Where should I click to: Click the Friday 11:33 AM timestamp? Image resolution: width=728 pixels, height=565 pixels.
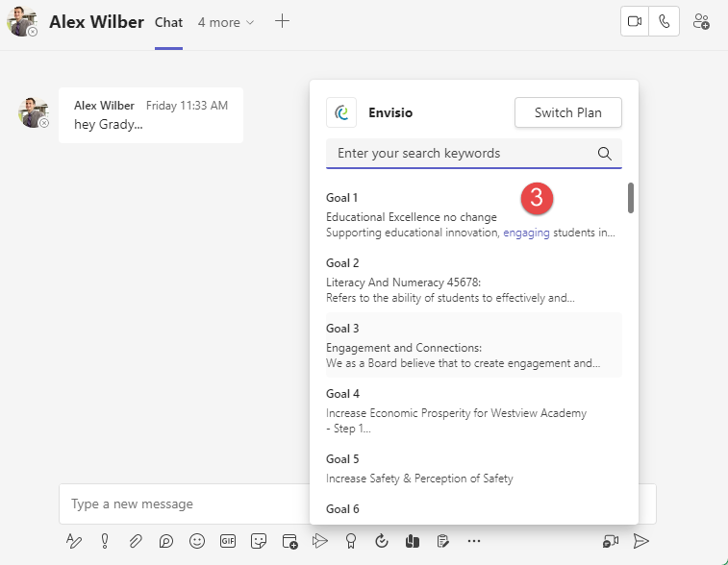[187, 106]
